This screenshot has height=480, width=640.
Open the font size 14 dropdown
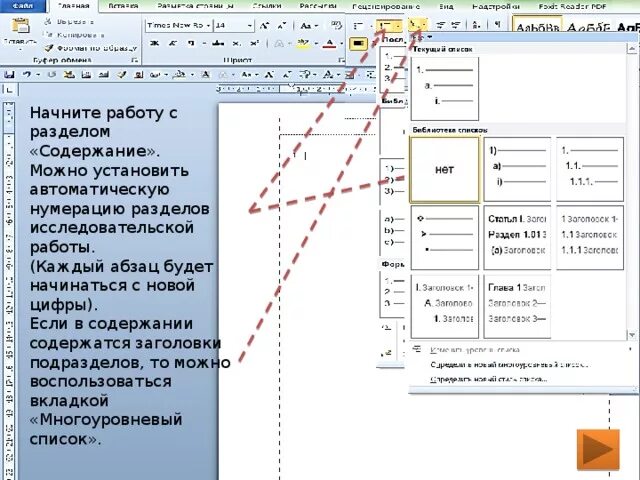[250, 26]
